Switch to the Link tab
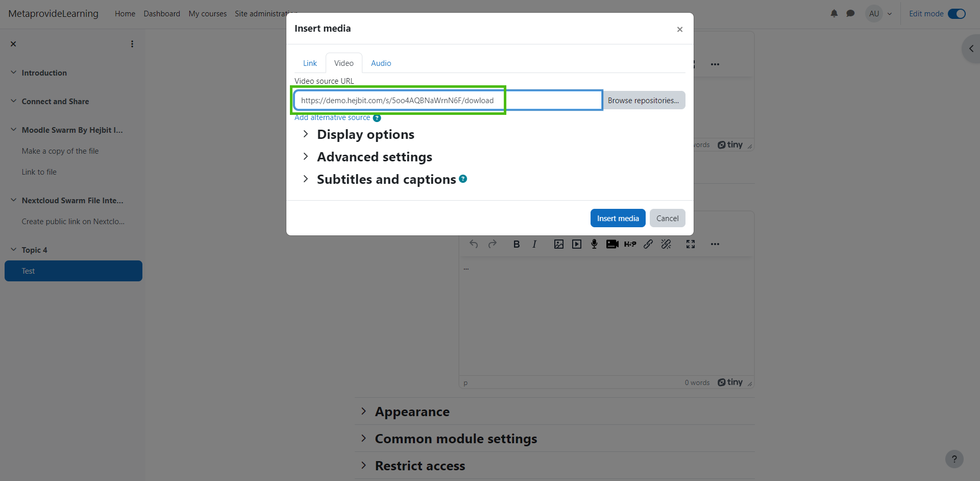The height and width of the screenshot is (481, 980). [x=310, y=63]
